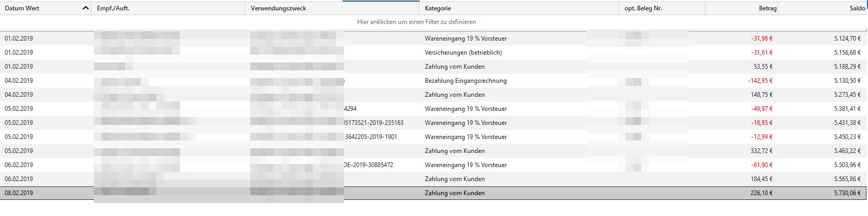Select the 184,45 € payment on 06.02.2019
This screenshot has height=216, width=868.
coord(433,179)
